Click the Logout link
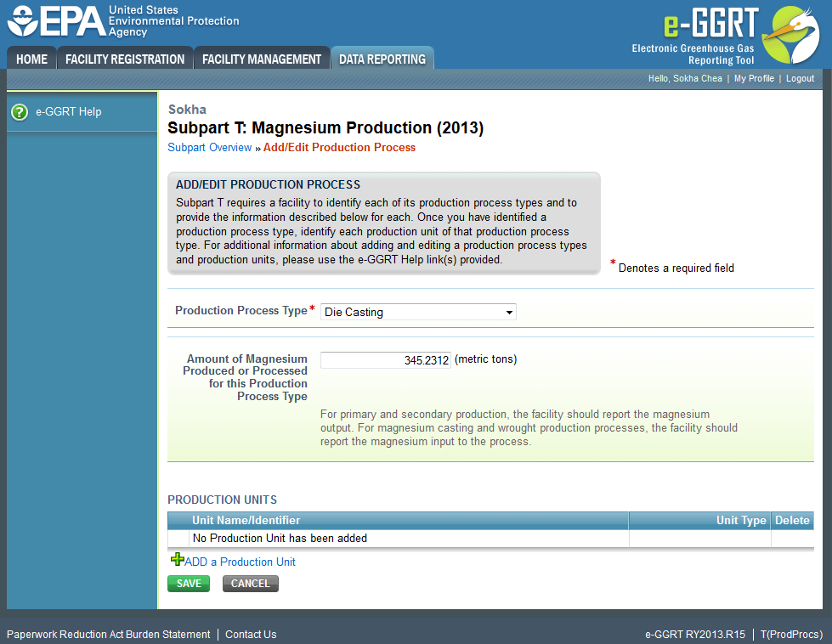Screen dimensions: 832x644 point(800,78)
